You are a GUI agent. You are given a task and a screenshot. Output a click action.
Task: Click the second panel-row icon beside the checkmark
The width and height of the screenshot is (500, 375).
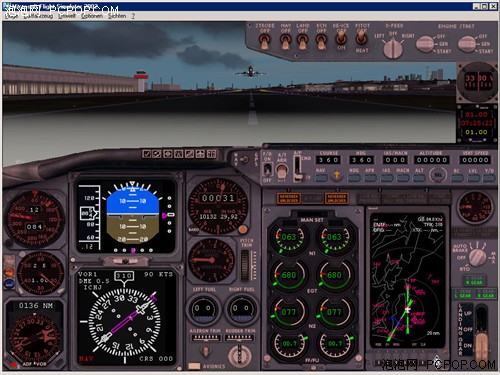(x=157, y=154)
